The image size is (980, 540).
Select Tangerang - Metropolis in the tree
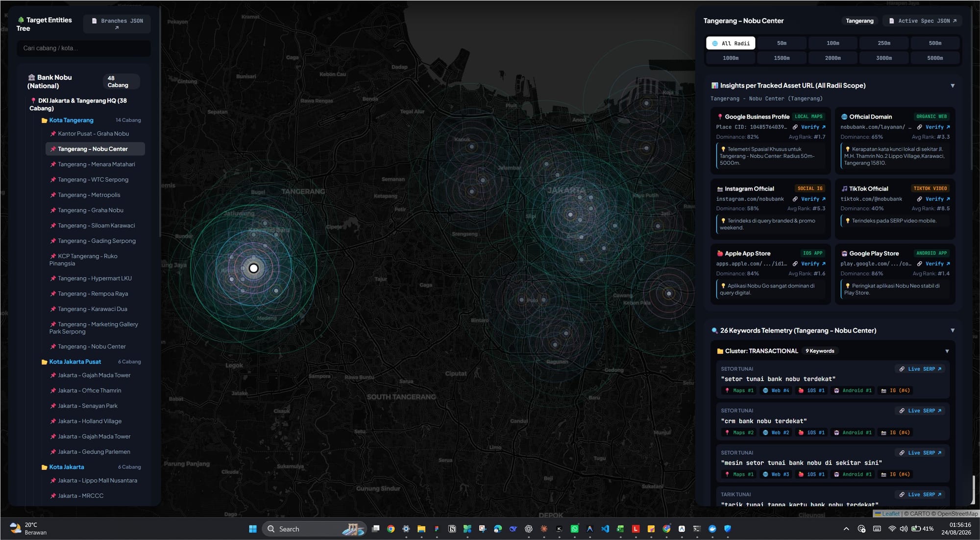pyautogui.click(x=95, y=195)
